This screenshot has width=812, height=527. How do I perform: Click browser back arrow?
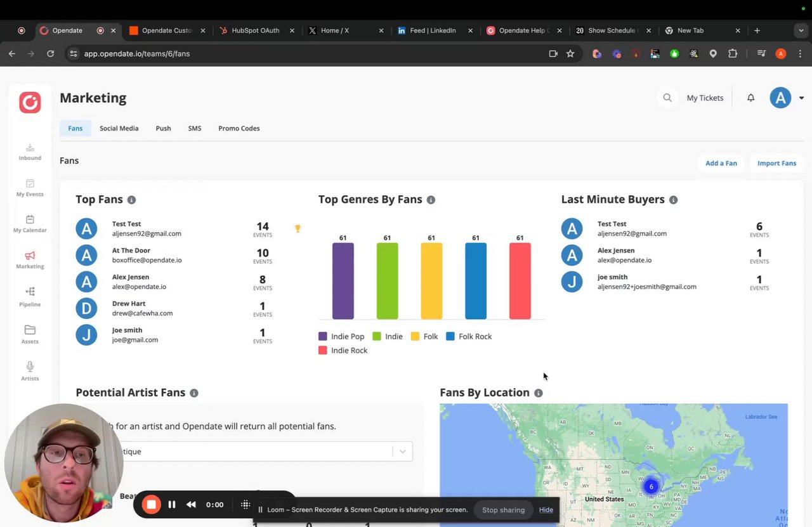(x=12, y=54)
